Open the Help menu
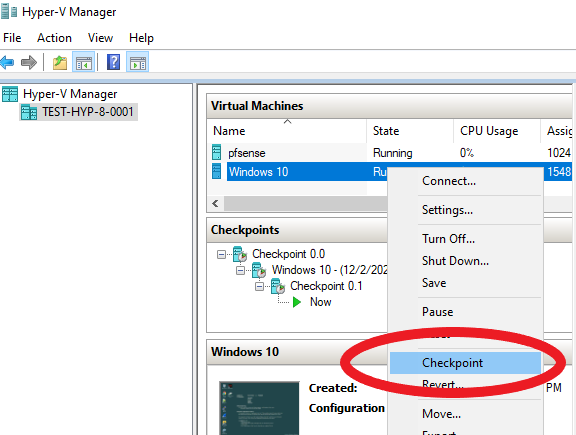Screen dimensions: 576x435 tap(141, 38)
